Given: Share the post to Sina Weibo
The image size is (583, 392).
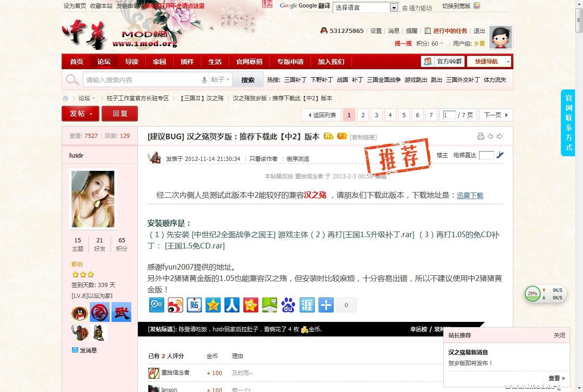Looking at the screenshot, I should click(x=176, y=305).
